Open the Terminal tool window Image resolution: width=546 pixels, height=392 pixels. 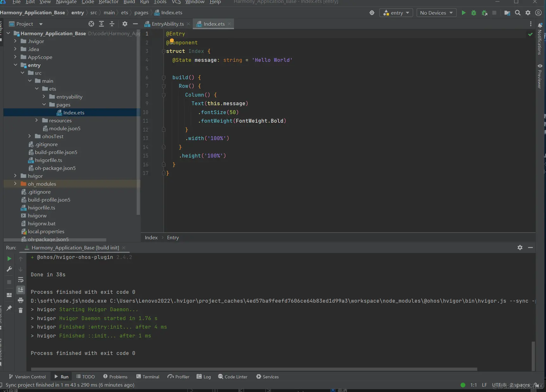pyautogui.click(x=148, y=377)
